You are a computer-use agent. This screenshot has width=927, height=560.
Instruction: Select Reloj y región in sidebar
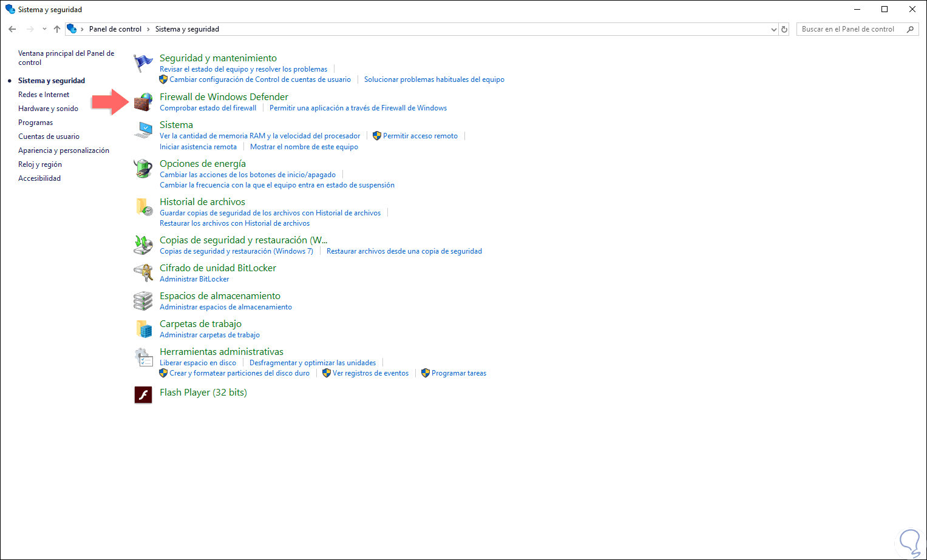[40, 164]
